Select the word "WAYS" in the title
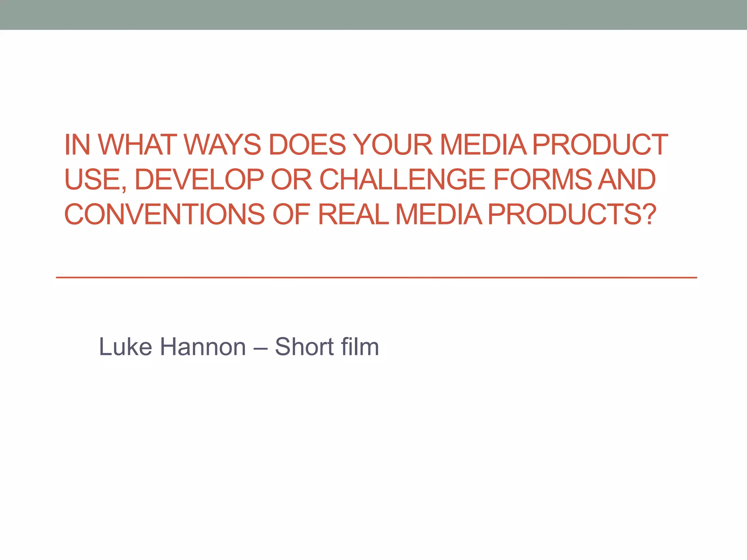Screen dimensions: 747x560 tap(222, 145)
